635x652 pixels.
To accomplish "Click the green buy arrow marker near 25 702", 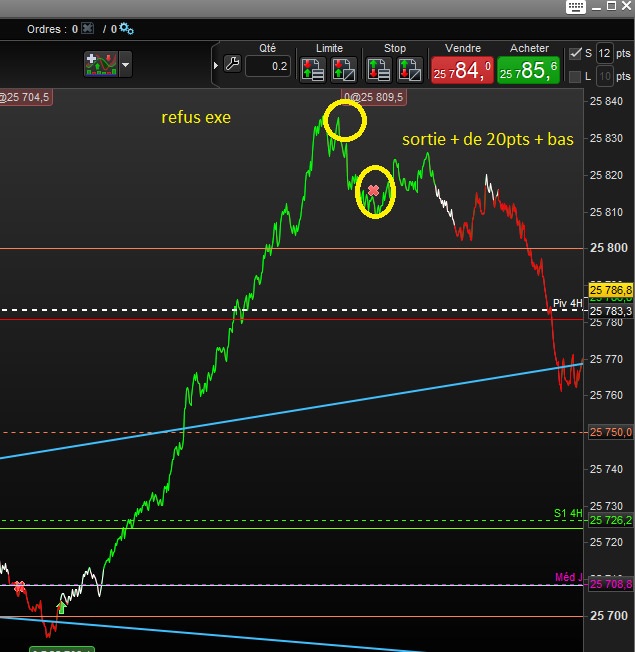I will pos(62,608).
